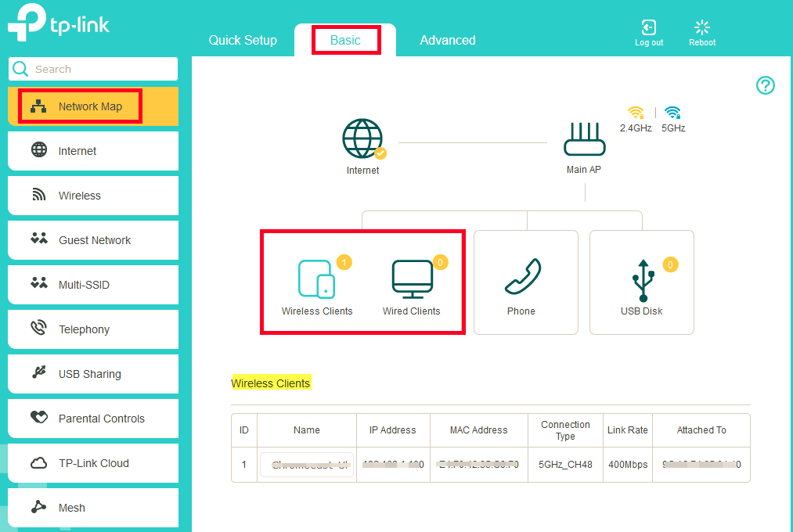Click the Telephony phone sidebar icon
The image size is (793, 532).
click(x=38, y=328)
